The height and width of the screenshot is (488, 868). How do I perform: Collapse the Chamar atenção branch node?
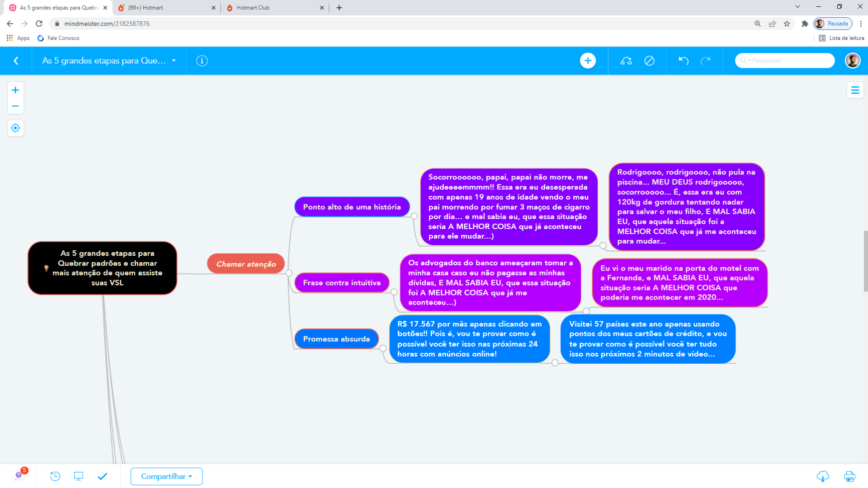289,273
